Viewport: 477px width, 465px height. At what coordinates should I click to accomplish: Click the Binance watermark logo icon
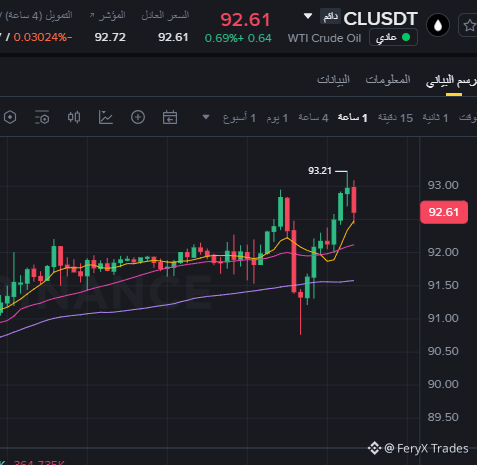tap(374, 448)
